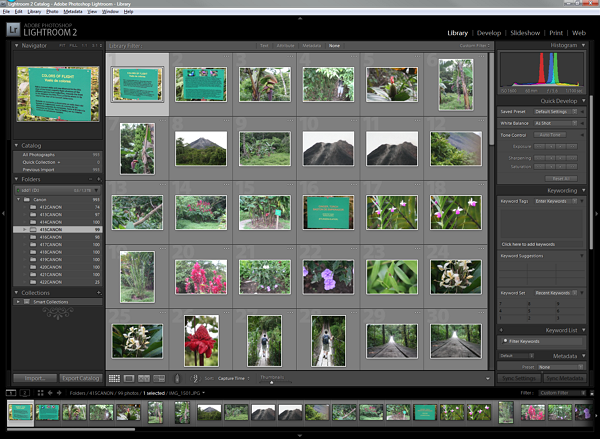Enable the Attribute library filter
The height and width of the screenshot is (439, 600).
click(285, 45)
